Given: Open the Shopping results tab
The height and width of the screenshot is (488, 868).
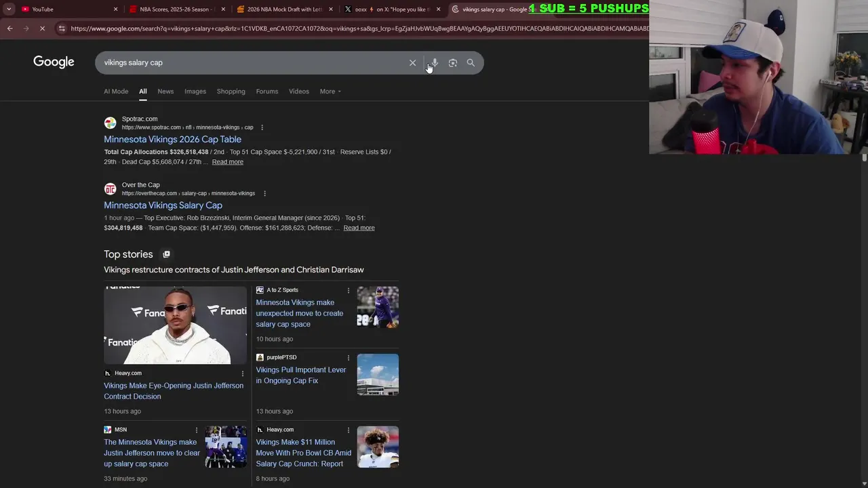Looking at the screenshot, I should pos(231,91).
